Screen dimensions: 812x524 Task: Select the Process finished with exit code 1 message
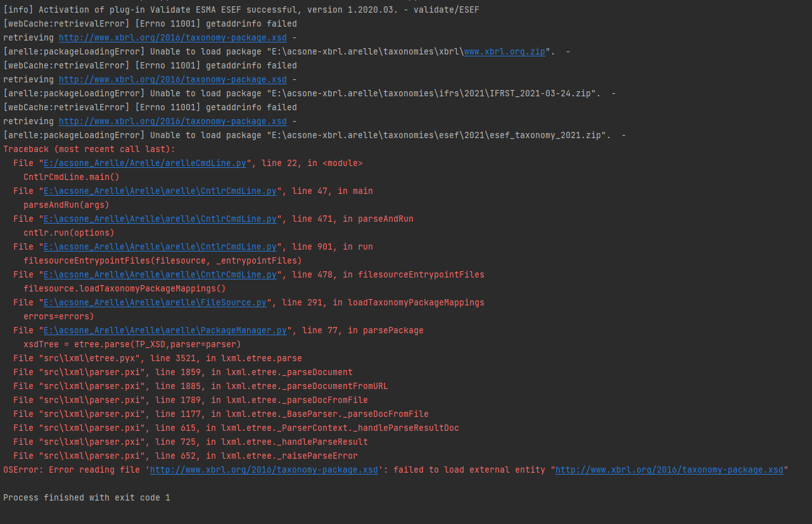point(87,497)
